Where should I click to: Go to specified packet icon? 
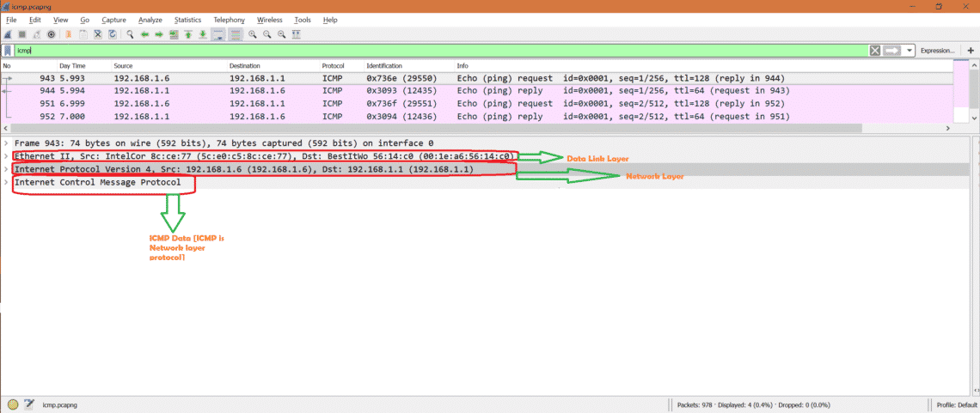[x=173, y=34]
